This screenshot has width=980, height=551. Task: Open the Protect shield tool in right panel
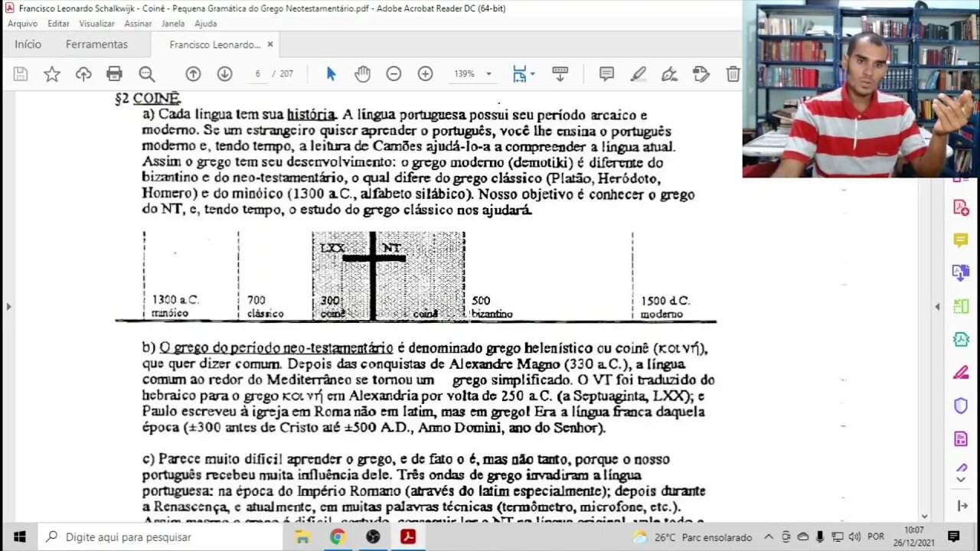point(961,406)
